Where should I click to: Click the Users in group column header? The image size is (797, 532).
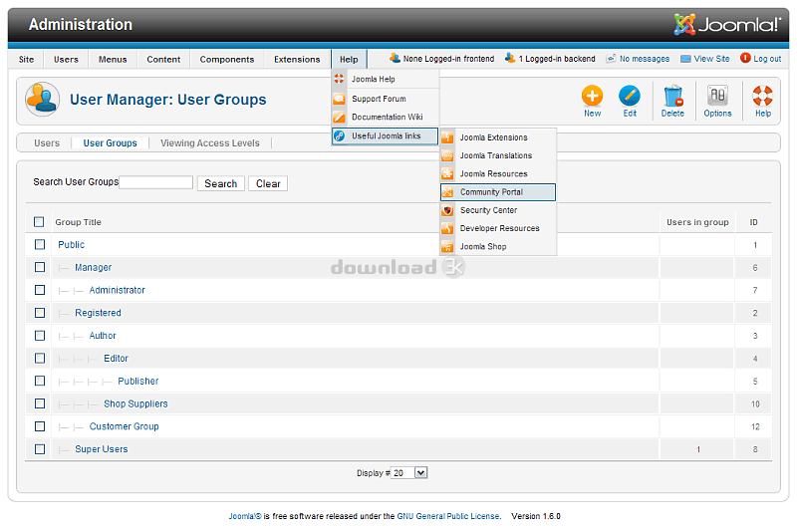[697, 222]
